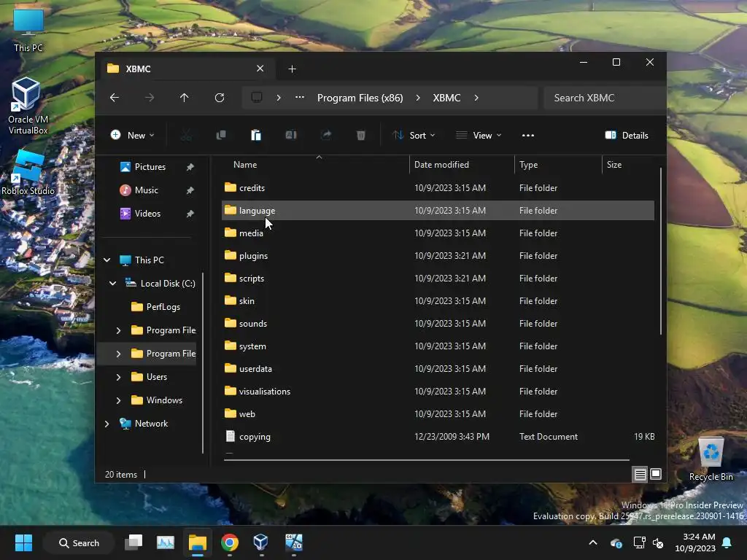Open Google Chrome from taskbar
The height and width of the screenshot is (560, 747).
tap(230, 542)
